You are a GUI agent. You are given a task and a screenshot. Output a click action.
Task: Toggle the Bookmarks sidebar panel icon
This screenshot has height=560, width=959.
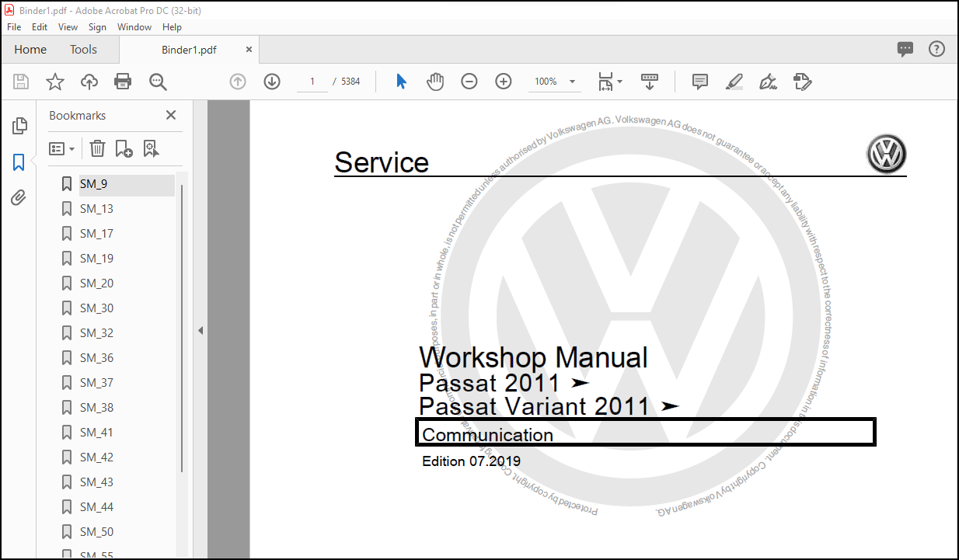[19, 162]
